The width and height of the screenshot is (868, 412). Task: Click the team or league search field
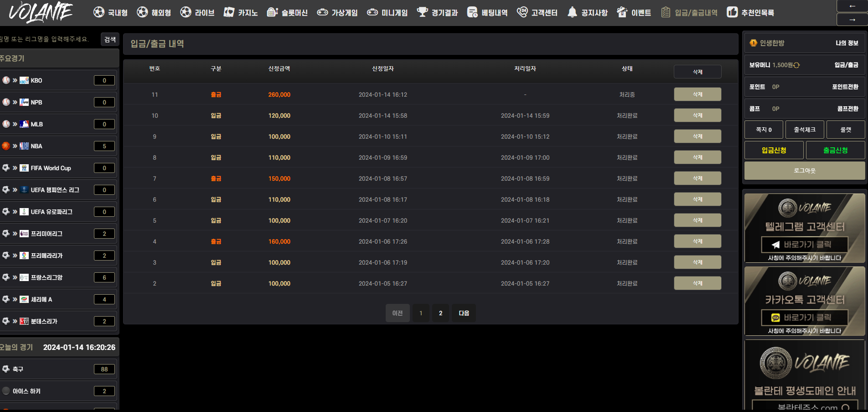pos(48,39)
